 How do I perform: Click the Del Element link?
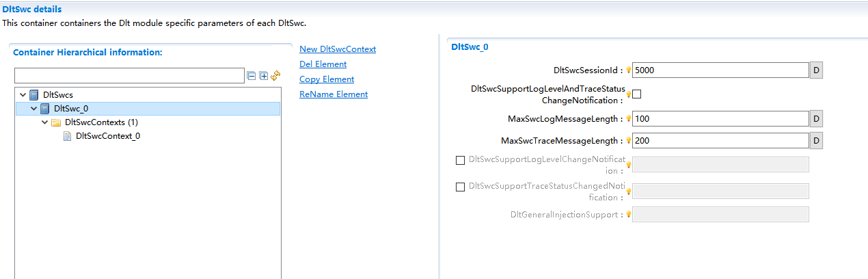tap(323, 64)
